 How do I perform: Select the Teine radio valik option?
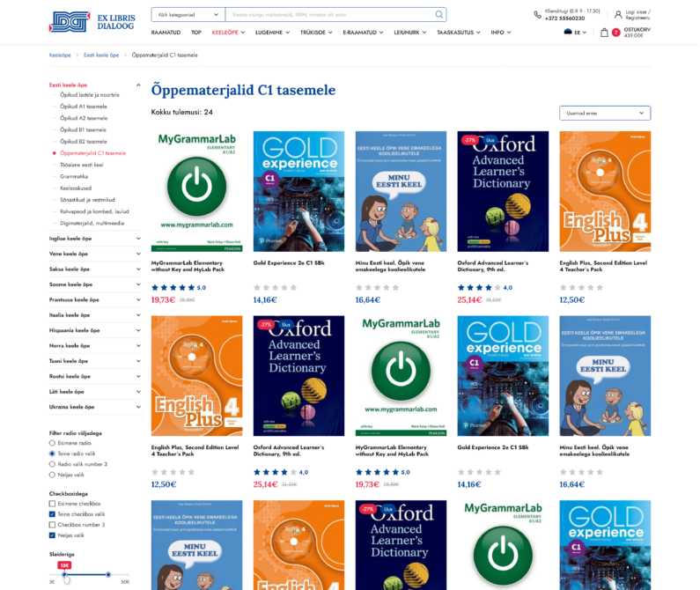[x=52, y=454]
